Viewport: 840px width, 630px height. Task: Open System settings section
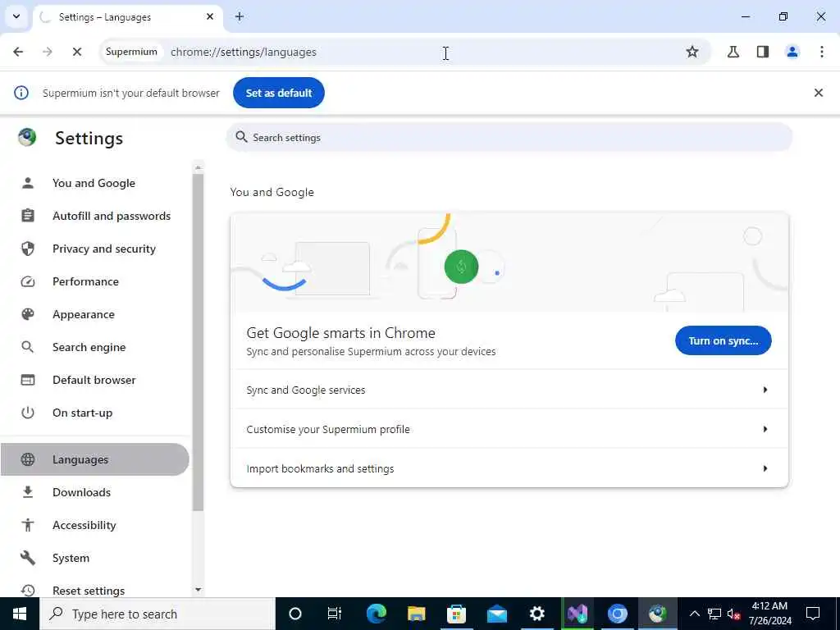pos(71,558)
